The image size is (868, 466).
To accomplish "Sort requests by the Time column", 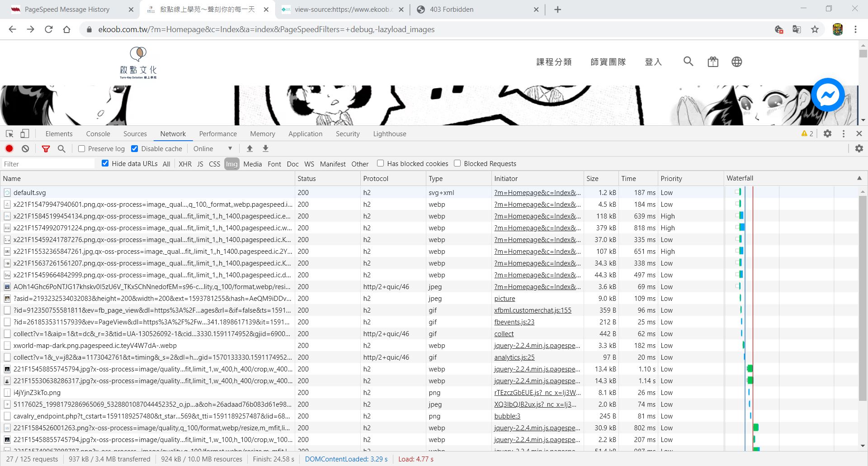I will (638, 178).
